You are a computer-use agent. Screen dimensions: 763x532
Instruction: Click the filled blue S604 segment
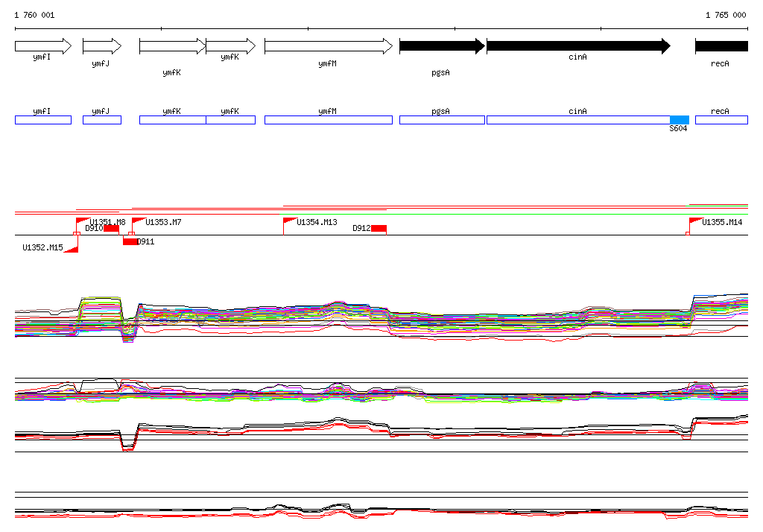click(680, 120)
